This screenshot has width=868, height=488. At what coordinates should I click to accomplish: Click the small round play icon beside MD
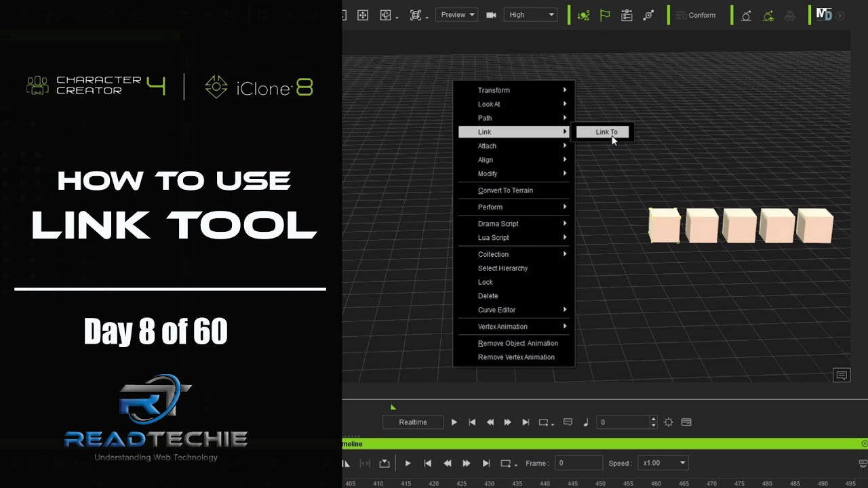841,15
